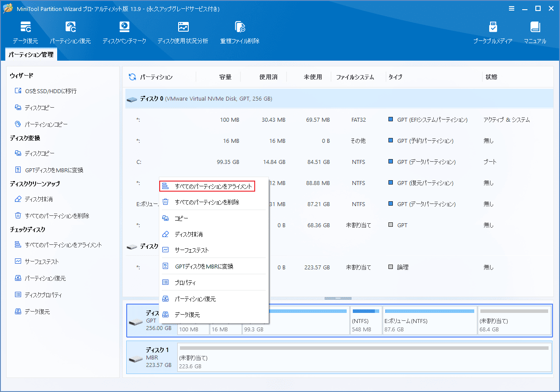Open ブータブルメディア builder
Screen dimensions: 560x392
(493, 33)
